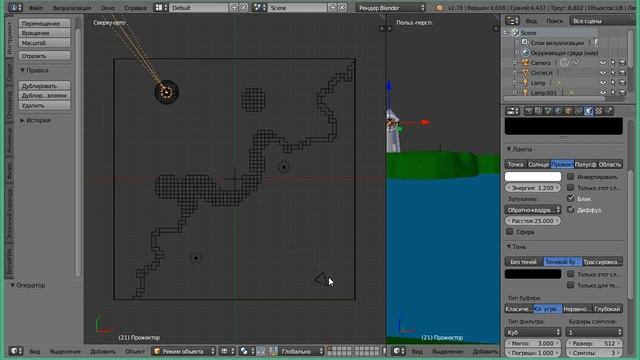This screenshot has height=360, width=640.
Task: Open right 3D view editor type icon
Action: [x=398, y=351]
